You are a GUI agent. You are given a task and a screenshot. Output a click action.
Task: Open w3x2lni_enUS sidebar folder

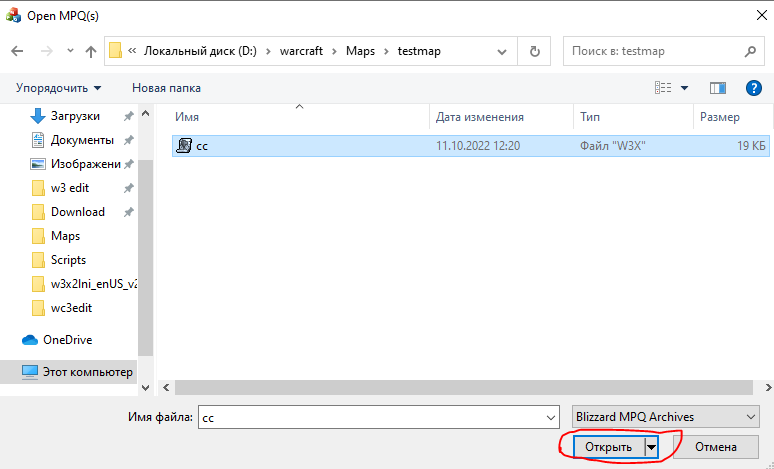coord(94,284)
